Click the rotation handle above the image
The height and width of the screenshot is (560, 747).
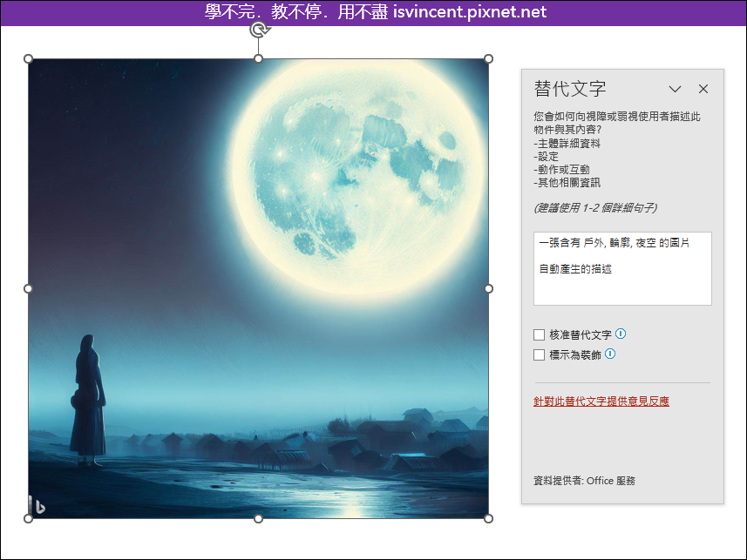coord(259,30)
